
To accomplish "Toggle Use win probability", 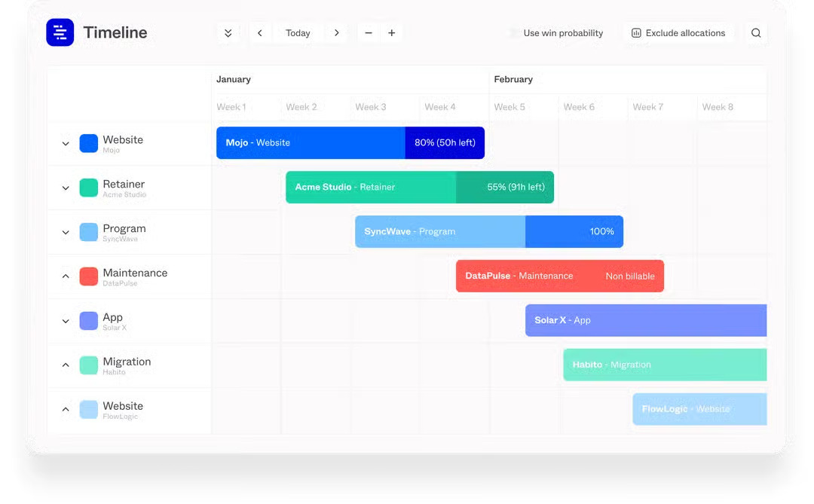I will pyautogui.click(x=556, y=32).
